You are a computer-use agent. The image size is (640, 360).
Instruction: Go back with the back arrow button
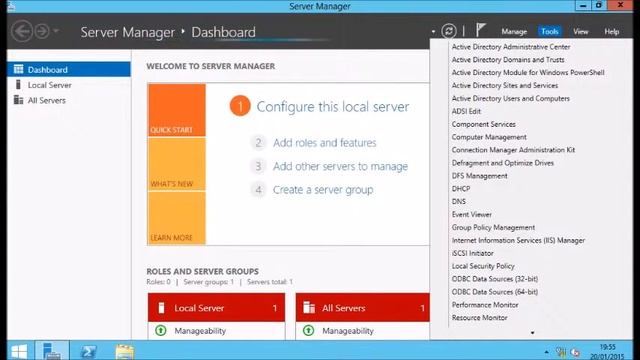(22, 31)
